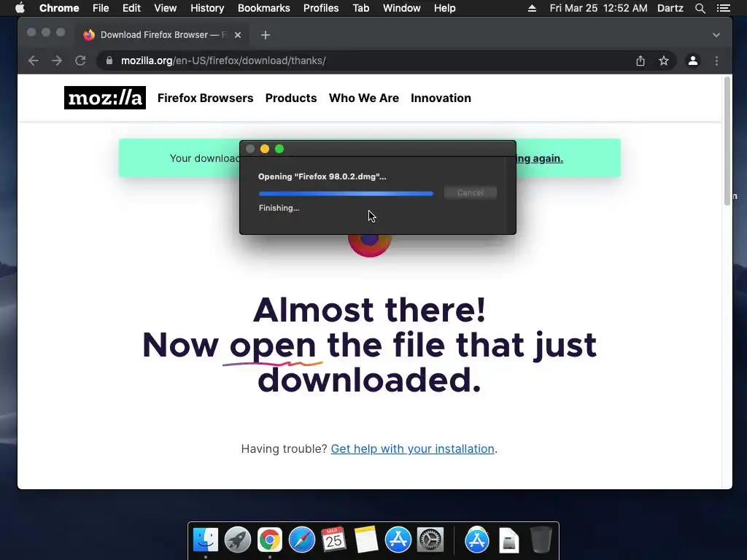Open App Store from the Dock
747x560 pixels.
click(398, 540)
